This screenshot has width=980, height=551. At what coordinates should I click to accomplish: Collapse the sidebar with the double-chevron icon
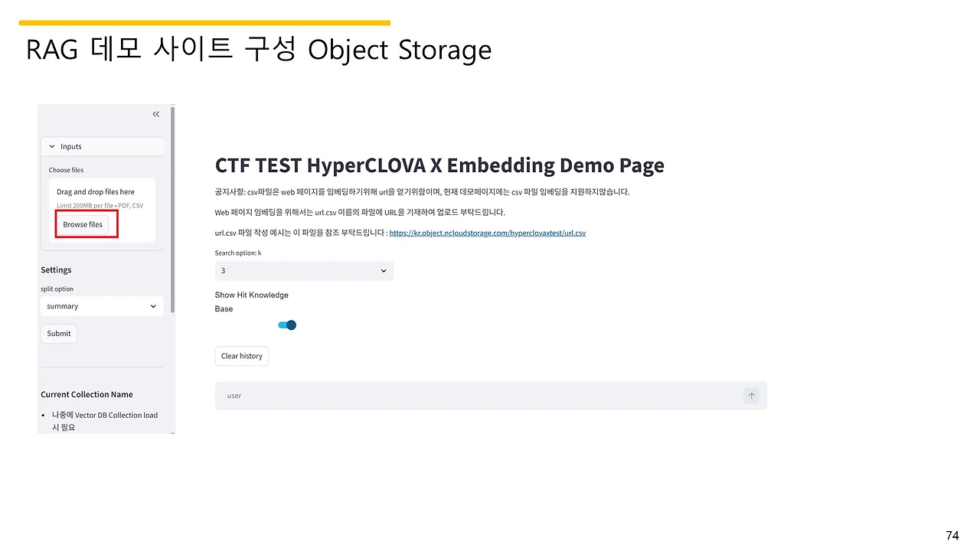point(155,114)
